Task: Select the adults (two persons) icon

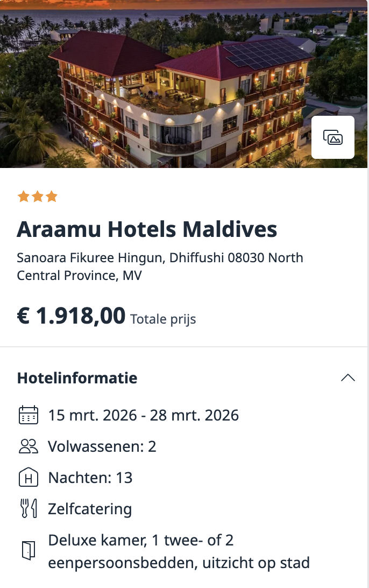Action: [29, 446]
